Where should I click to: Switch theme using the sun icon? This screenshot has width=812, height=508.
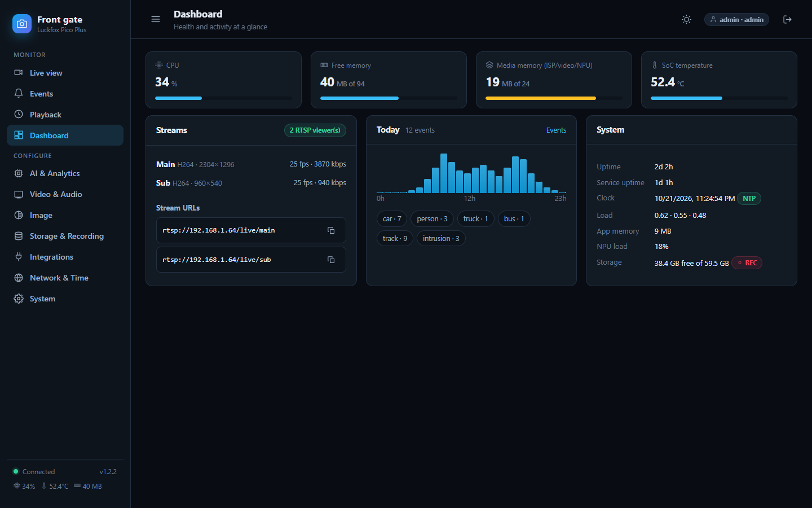point(686,19)
